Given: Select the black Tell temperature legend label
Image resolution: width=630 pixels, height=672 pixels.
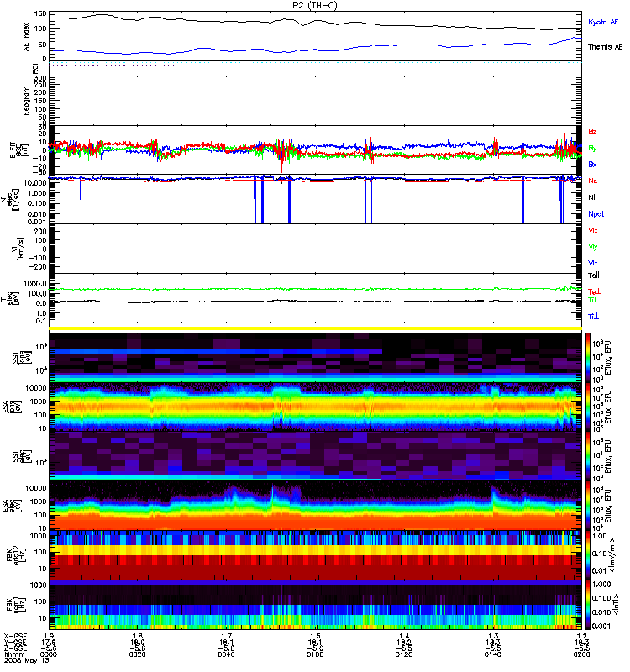Looking at the screenshot, I should coord(594,276).
